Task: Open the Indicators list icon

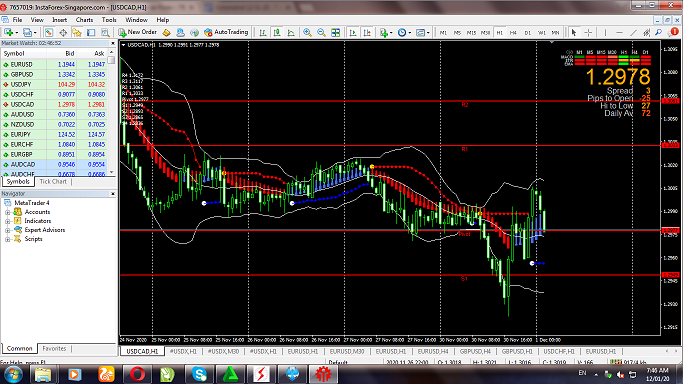Action: (384, 32)
